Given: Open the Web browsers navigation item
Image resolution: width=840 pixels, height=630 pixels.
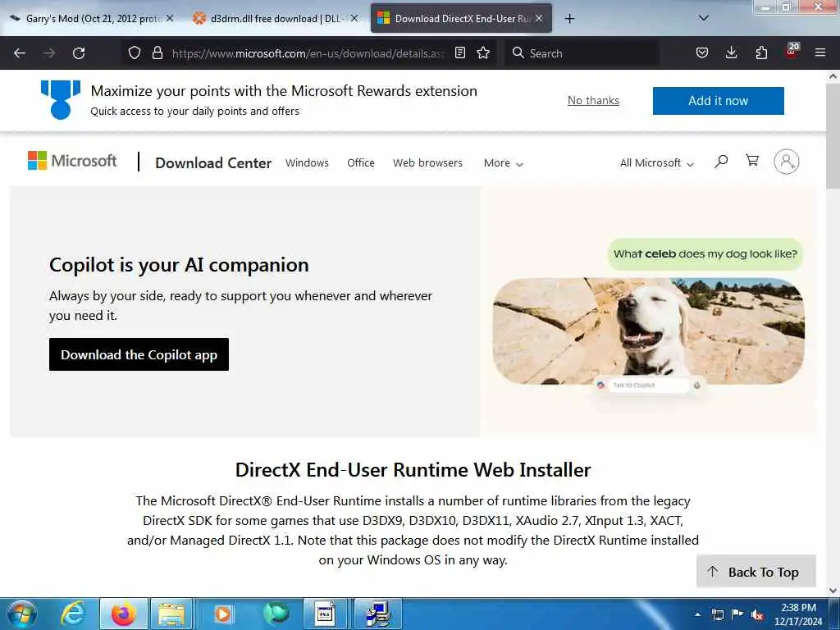Looking at the screenshot, I should [427, 163].
